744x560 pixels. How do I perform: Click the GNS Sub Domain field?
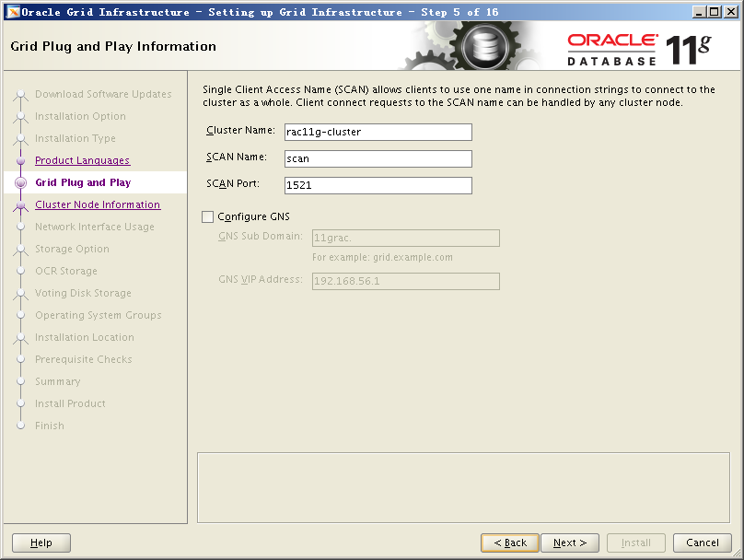click(x=405, y=239)
